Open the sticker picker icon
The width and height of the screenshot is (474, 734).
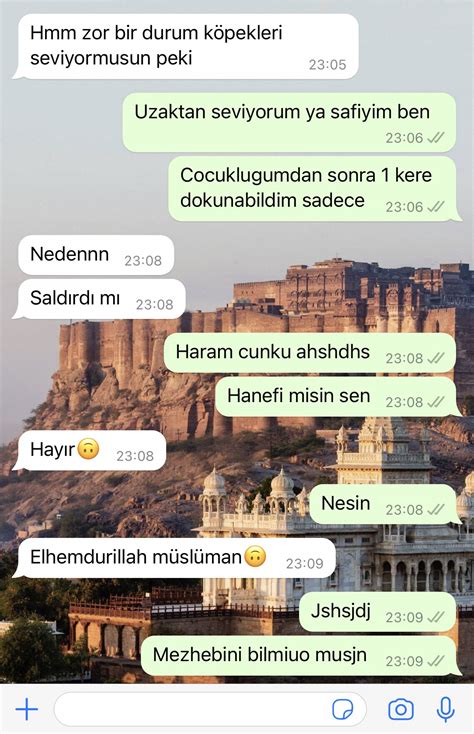coord(343,710)
